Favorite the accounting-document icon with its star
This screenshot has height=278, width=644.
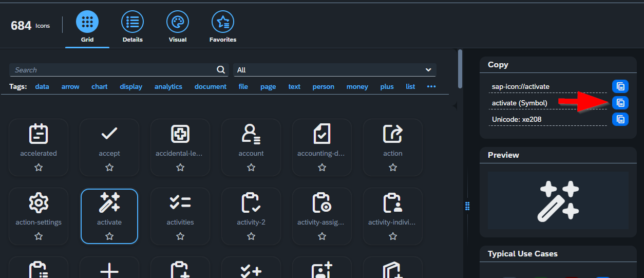click(x=322, y=168)
